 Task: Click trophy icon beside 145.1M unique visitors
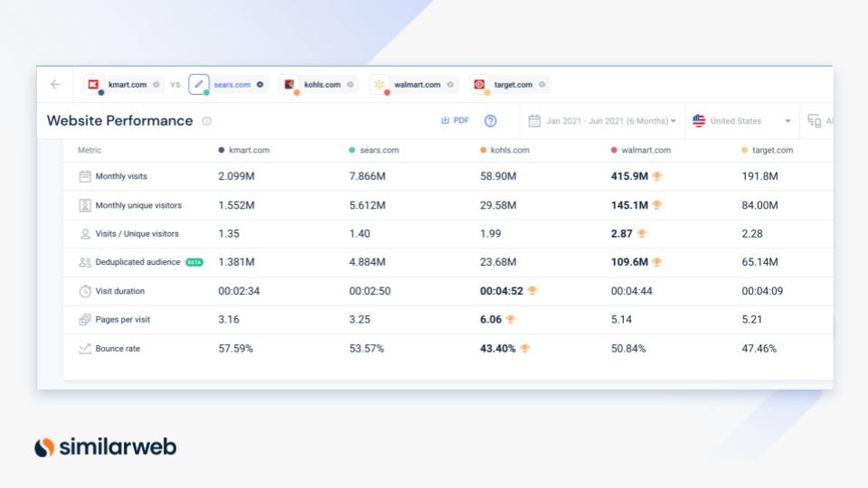657,205
